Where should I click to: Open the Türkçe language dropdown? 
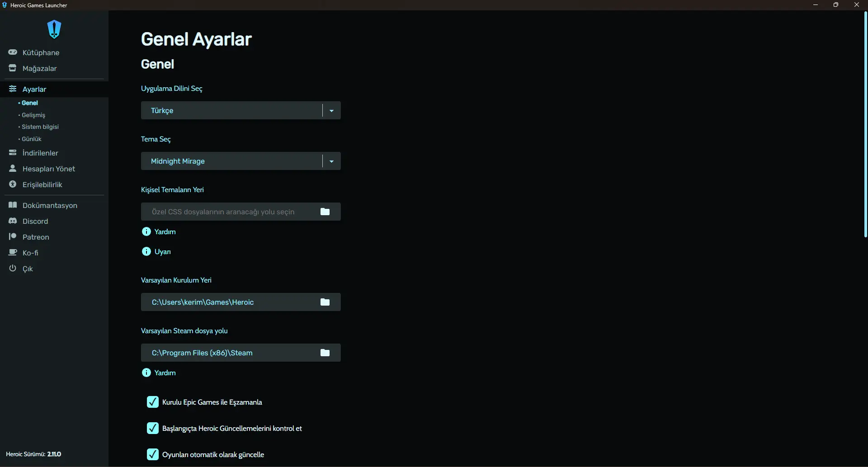coord(241,110)
